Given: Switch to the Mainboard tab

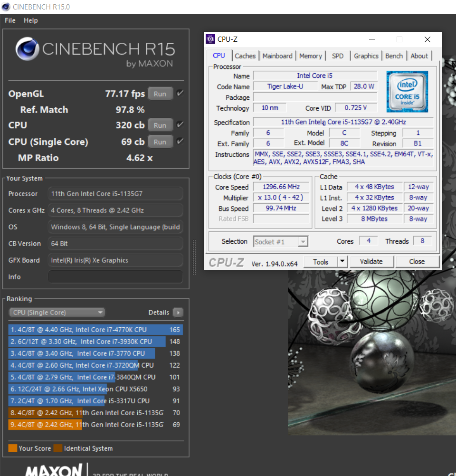Looking at the screenshot, I should tap(277, 56).
